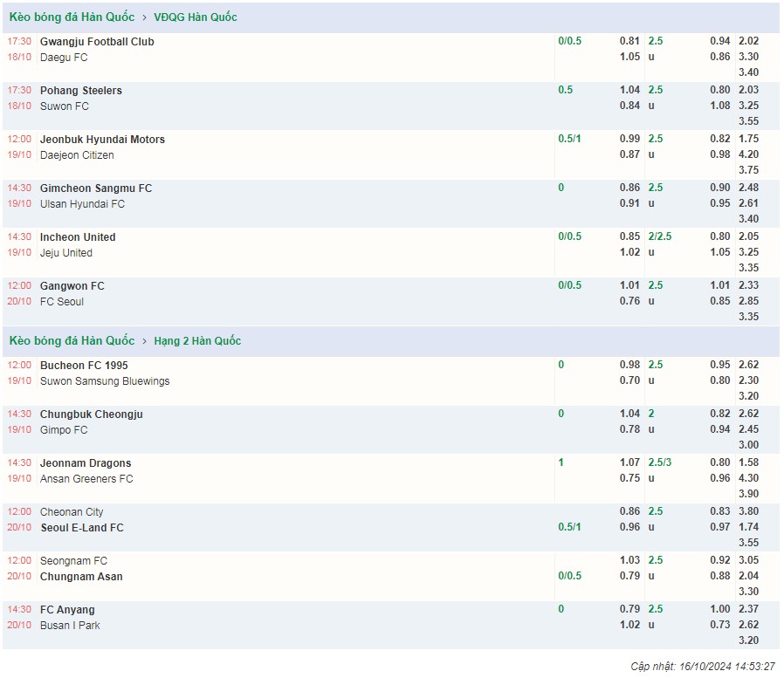784x678 pixels.
Task: Click the 0 handicap for Gimcheon Sangmu FC
Action: coord(561,188)
